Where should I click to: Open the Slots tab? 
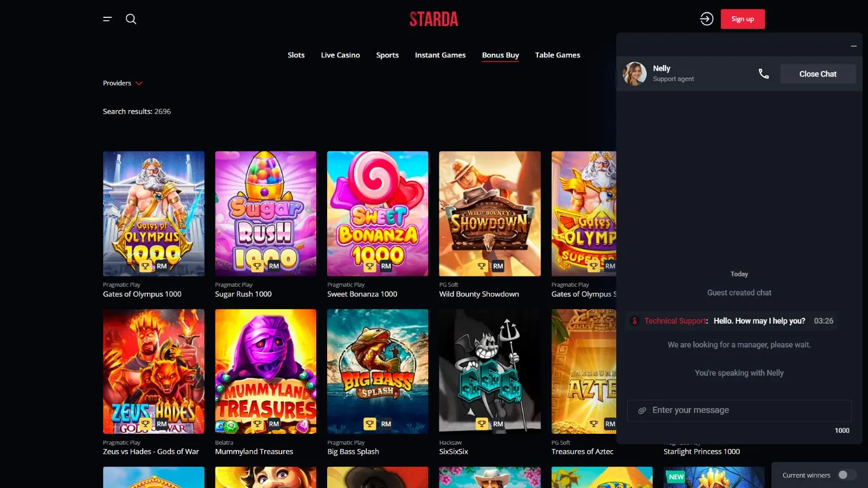click(x=296, y=55)
